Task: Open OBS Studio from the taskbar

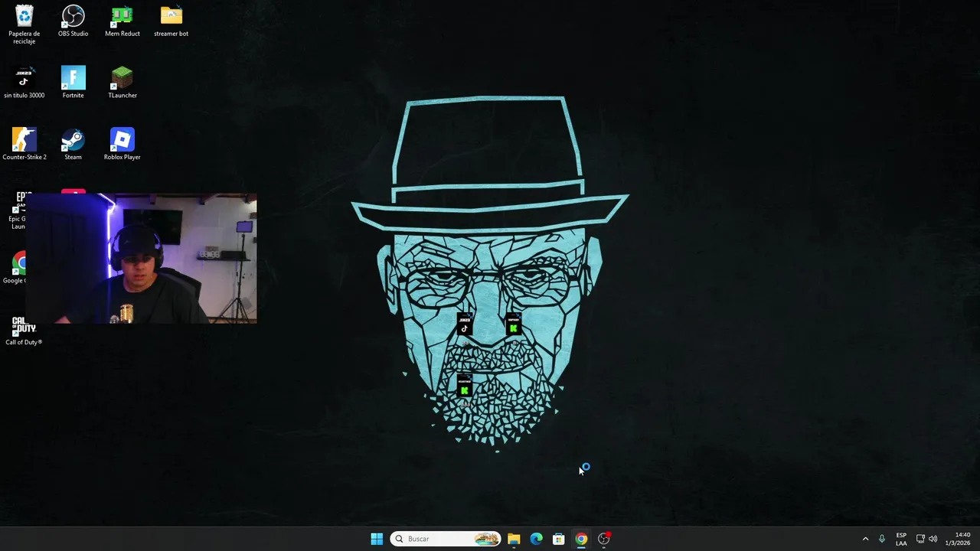Action: [x=604, y=539]
